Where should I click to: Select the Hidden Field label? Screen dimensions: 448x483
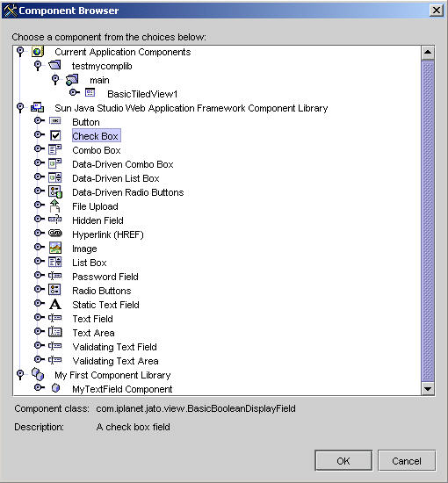click(x=98, y=220)
